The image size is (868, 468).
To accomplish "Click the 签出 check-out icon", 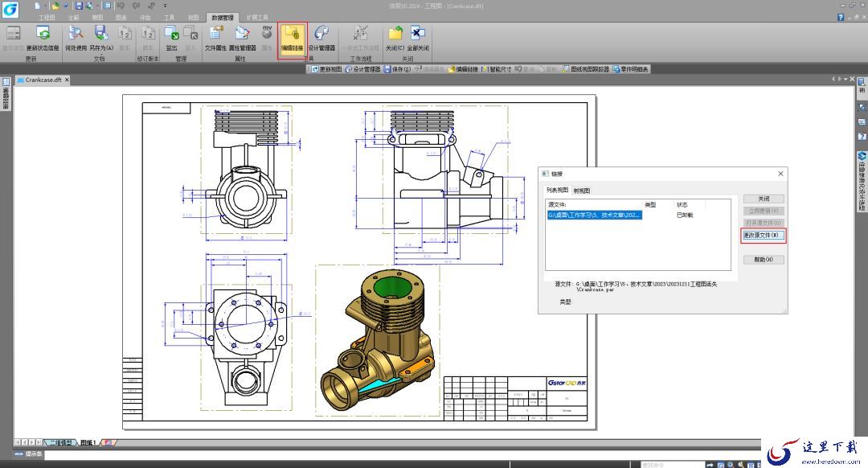I will 172,39.
